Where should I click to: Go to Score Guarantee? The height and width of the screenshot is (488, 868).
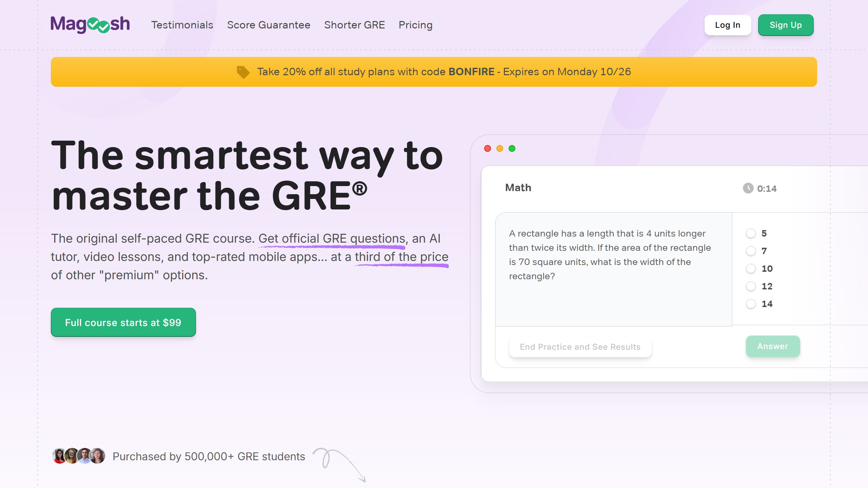click(269, 25)
